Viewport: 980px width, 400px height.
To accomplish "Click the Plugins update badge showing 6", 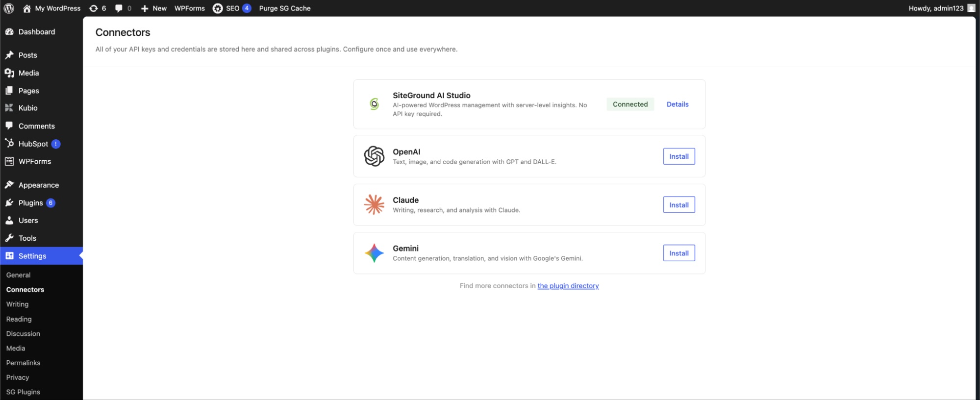I will [50, 203].
